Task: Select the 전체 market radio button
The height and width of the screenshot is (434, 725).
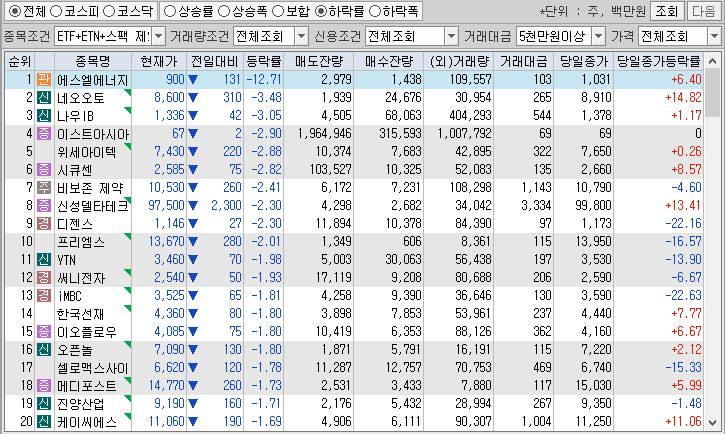Action: [15, 11]
